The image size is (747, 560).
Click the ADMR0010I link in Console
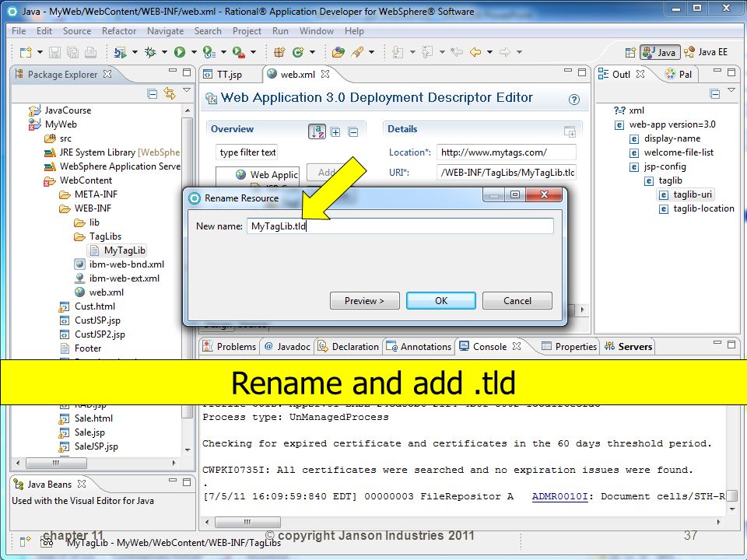pos(559,496)
